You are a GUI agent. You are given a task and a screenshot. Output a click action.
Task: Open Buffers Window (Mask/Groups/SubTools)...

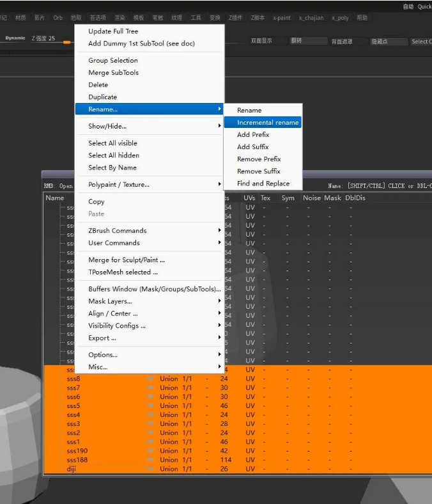tap(150, 289)
